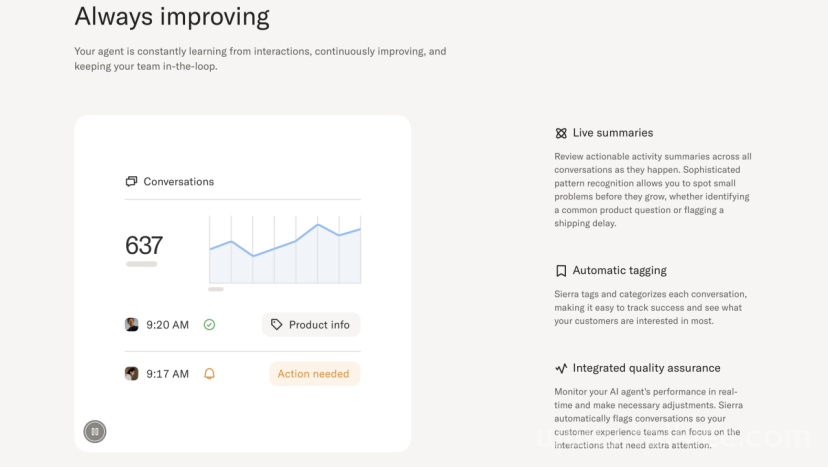Select the Automatic tagging heading
This screenshot has width=828, height=467.
point(619,270)
